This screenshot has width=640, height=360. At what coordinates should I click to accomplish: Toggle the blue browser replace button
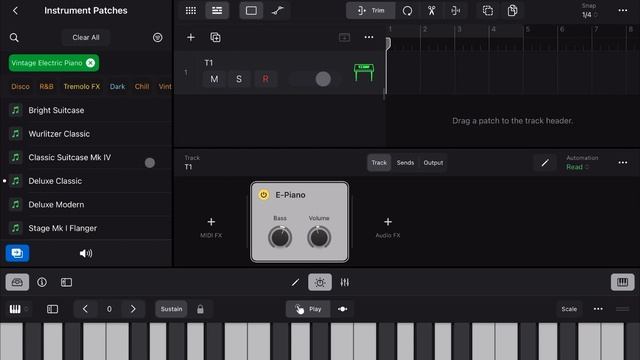(17, 253)
